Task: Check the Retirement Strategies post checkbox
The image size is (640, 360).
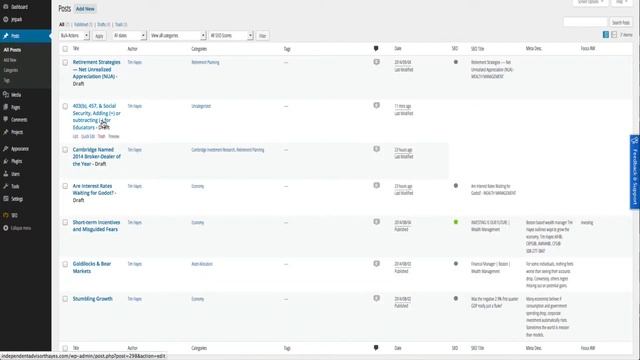Action: (x=65, y=62)
